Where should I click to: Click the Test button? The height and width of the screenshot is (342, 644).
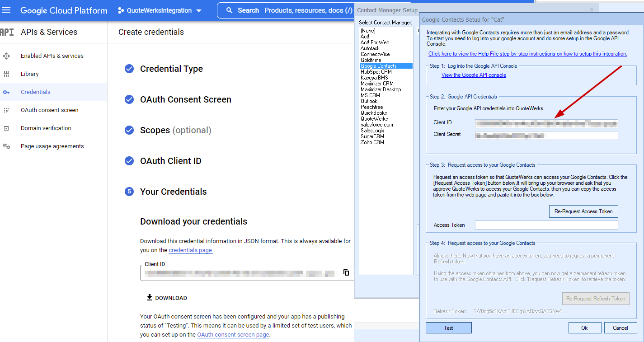pos(448,328)
